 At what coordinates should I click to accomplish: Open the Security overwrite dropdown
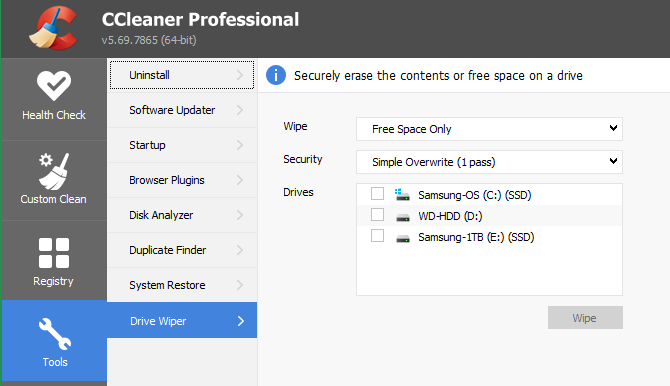[x=489, y=162]
